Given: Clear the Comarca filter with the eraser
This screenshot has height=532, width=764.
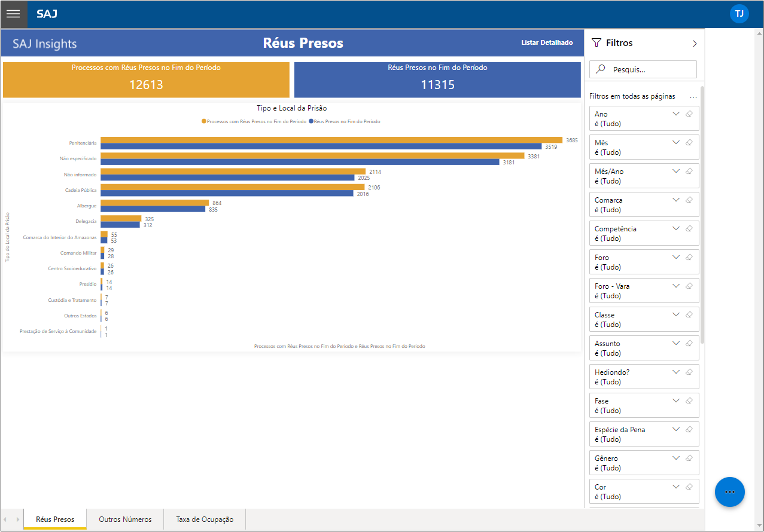Looking at the screenshot, I should [689, 200].
